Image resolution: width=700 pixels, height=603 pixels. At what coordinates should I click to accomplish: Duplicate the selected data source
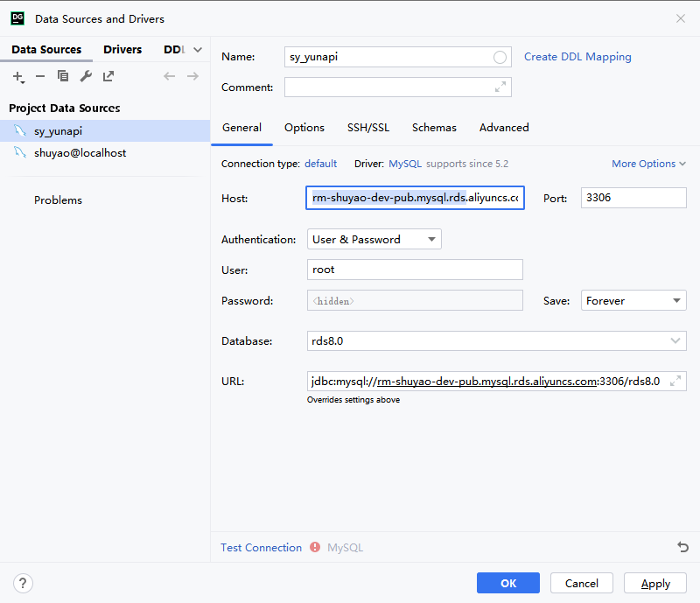pyautogui.click(x=63, y=76)
